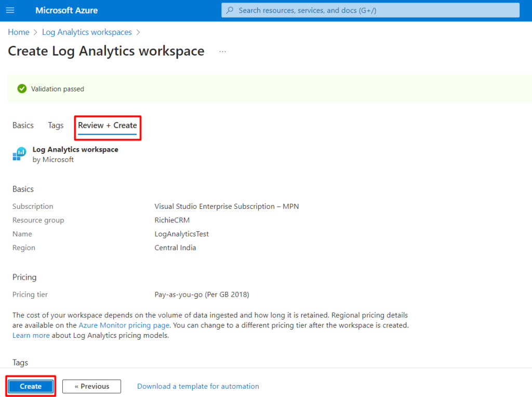This screenshot has width=532, height=397.
Task: Switch to the Tags tab
Action: point(56,126)
